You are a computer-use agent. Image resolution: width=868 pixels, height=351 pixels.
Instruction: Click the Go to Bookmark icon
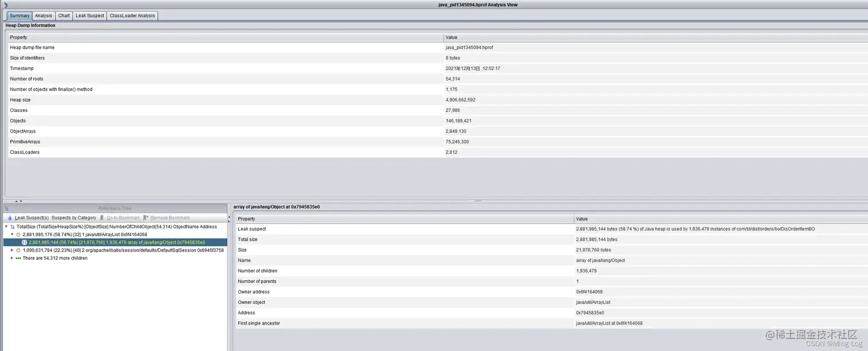(x=102, y=218)
